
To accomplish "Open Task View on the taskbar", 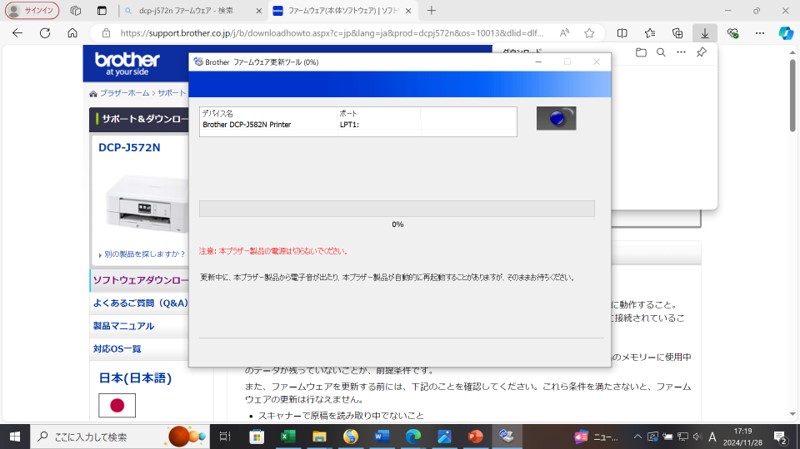I will 225,437.
